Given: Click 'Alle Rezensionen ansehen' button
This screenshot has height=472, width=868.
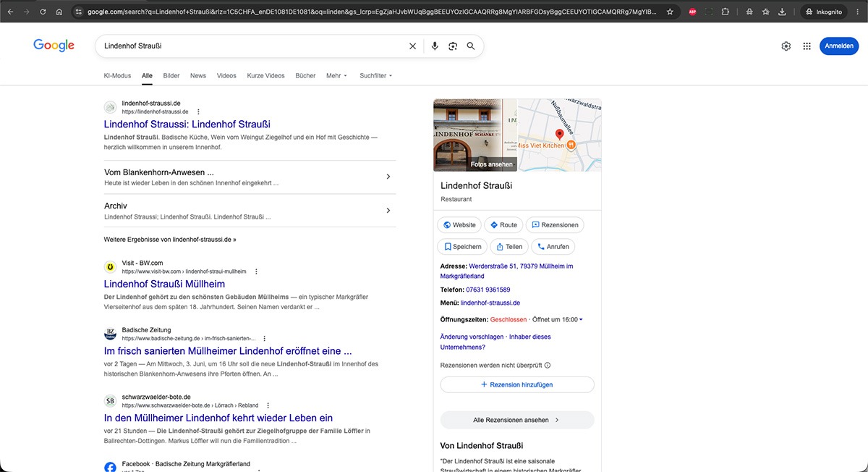Looking at the screenshot, I should 517,420.
